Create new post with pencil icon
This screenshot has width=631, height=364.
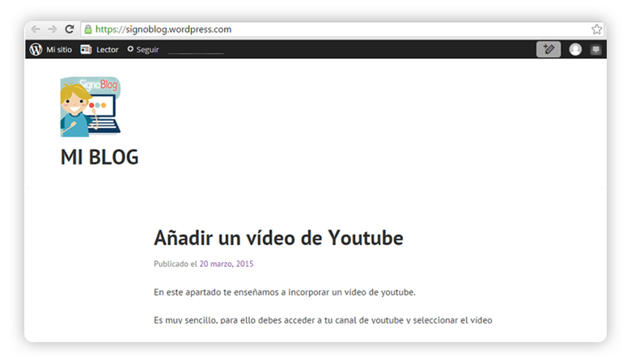pos(548,49)
